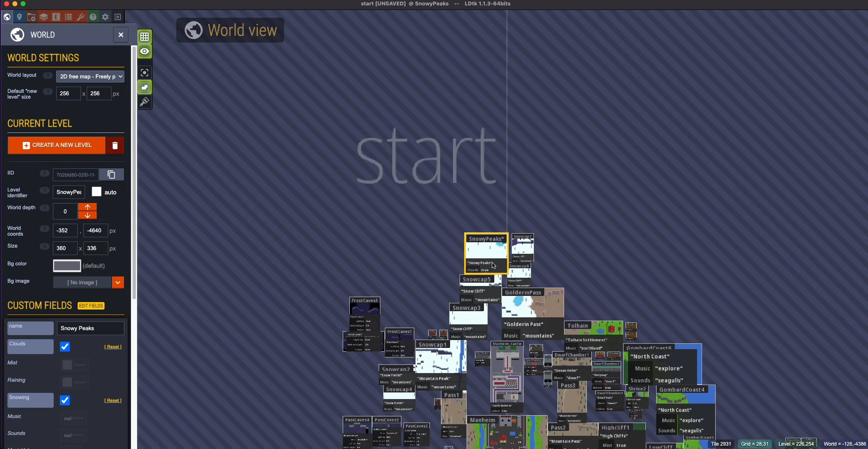Open the Bg image selector dropdown
868x449 pixels.
pos(118,282)
